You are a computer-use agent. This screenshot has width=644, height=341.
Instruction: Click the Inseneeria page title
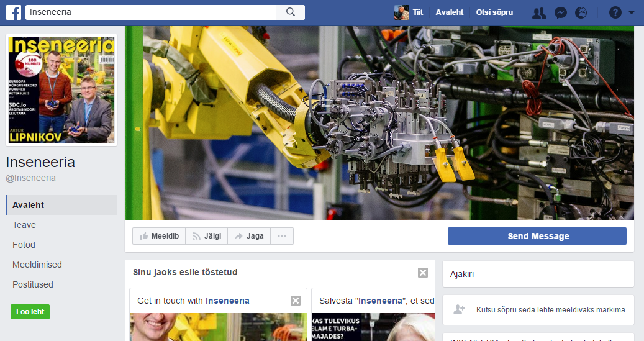[40, 162]
